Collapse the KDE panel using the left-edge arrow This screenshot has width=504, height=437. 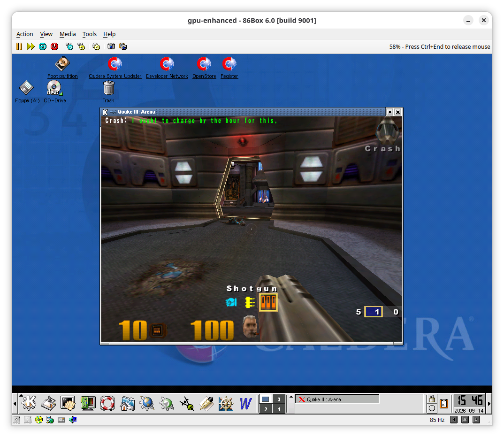point(15,403)
